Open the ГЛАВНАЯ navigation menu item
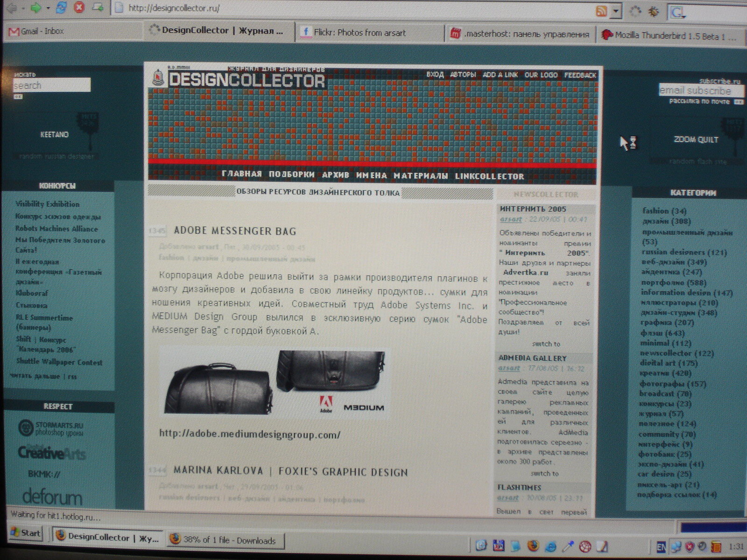Image resolution: width=747 pixels, height=560 pixels. tap(242, 174)
